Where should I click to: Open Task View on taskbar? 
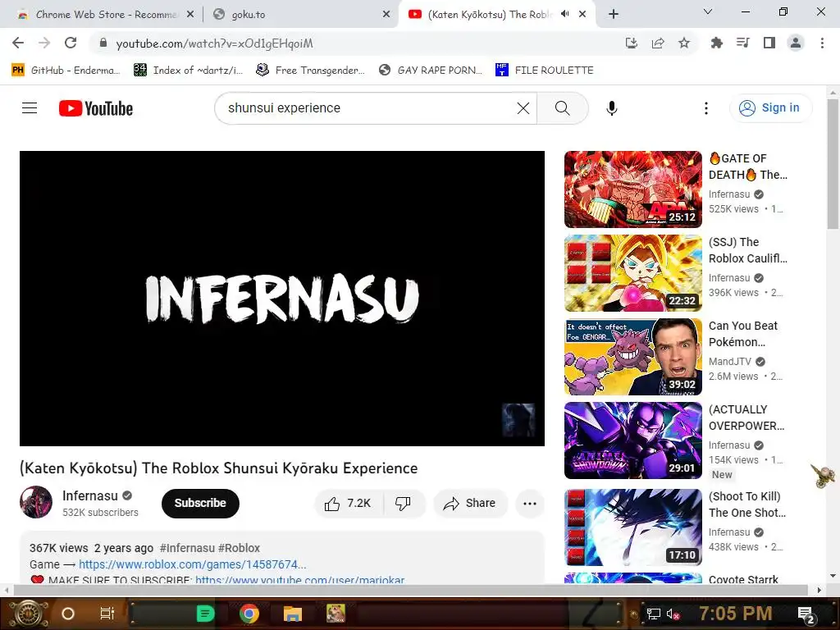pos(107,614)
